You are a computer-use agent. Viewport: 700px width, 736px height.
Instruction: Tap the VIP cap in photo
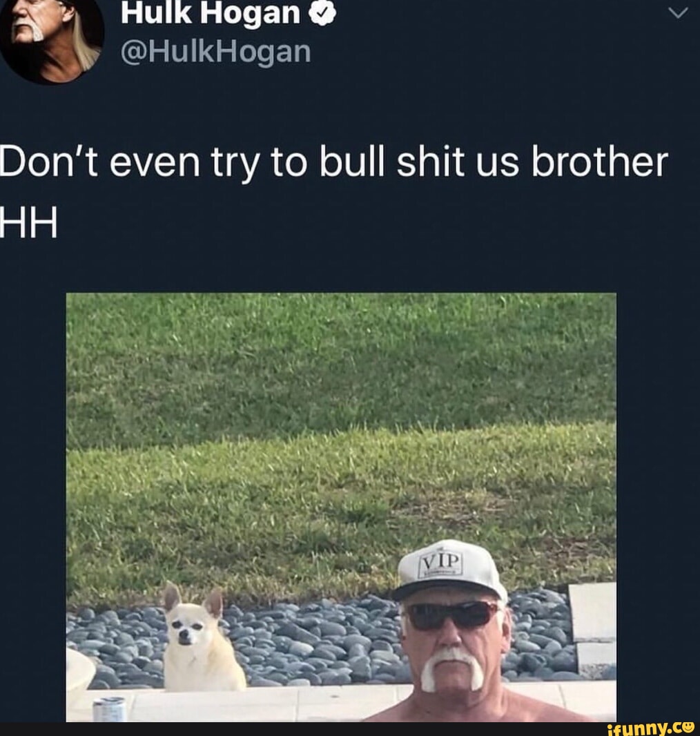point(449,571)
